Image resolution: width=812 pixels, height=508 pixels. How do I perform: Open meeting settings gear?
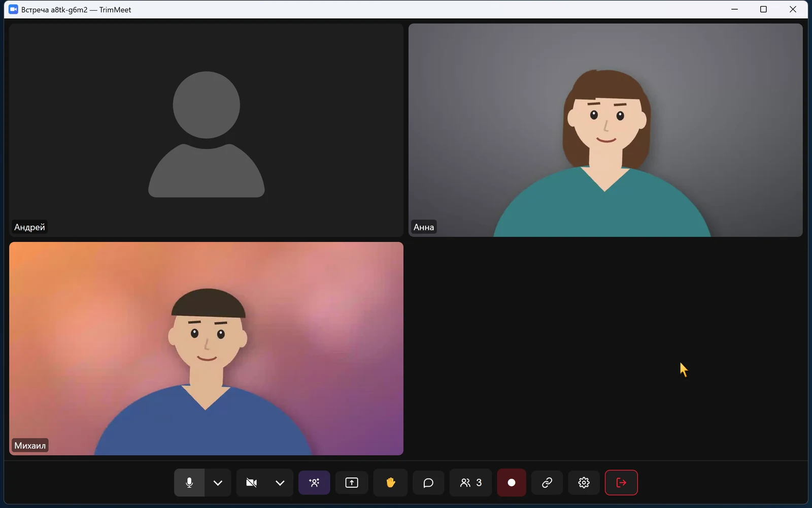pos(584,483)
